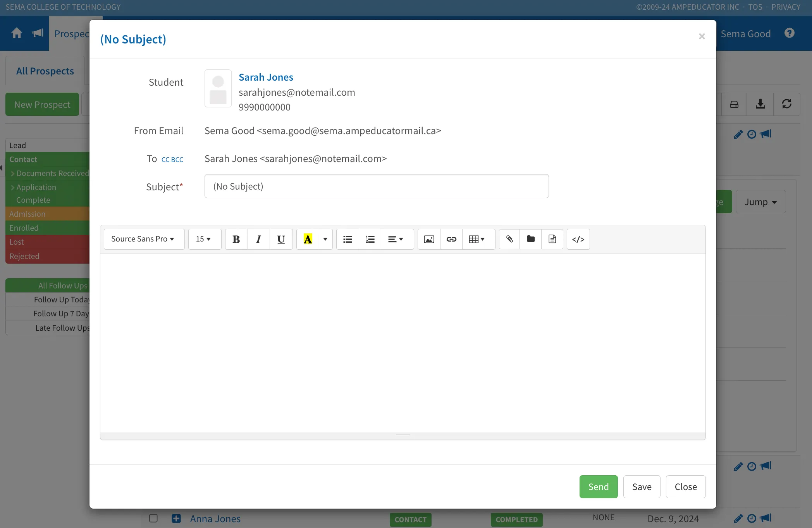Add BCC recipients
The image size is (812, 528).
[177, 160]
